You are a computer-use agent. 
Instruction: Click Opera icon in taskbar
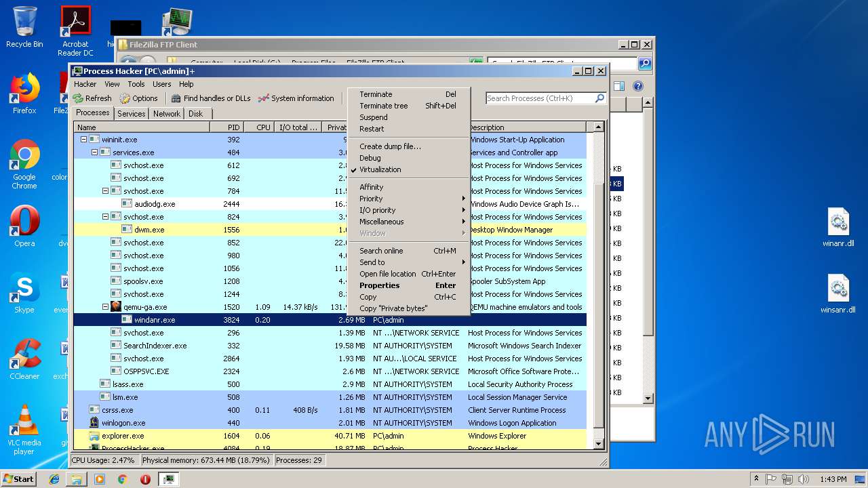point(145,479)
